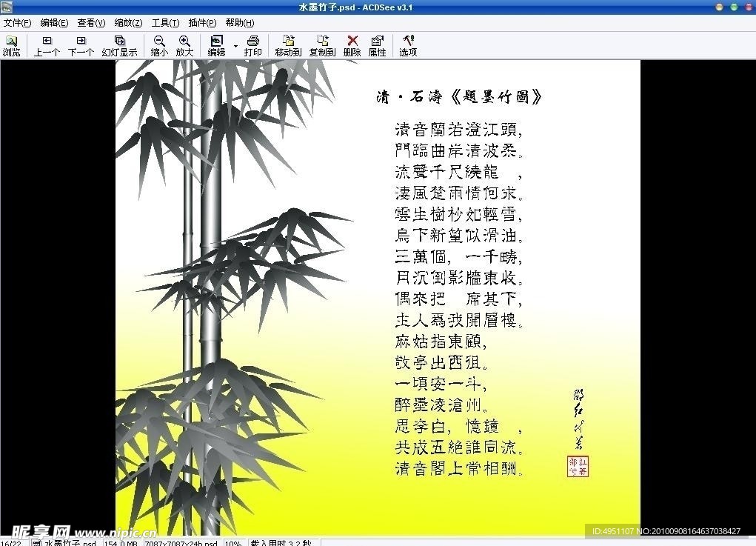756x546 pixels.
Task: Open the 文件(F) menu
Action: tap(17, 23)
